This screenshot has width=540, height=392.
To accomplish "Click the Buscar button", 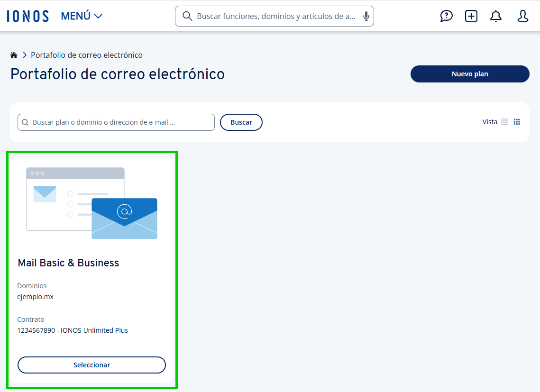I will (241, 122).
